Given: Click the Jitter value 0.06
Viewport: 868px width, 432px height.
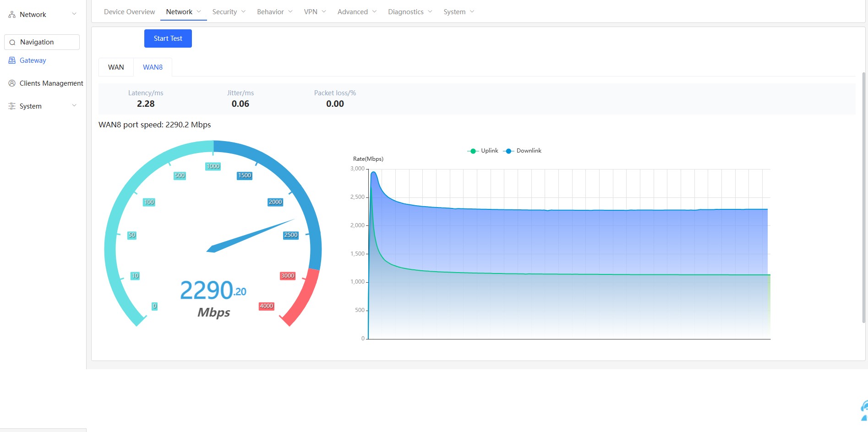Looking at the screenshot, I should [x=240, y=104].
